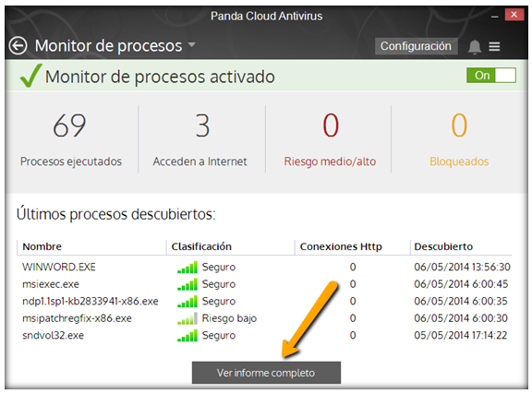Image resolution: width=532 pixels, height=394 pixels.
Task: Click the signal bars icon for ndp1.1sp1-kb2833941-x86.exe
Action: [x=187, y=301]
